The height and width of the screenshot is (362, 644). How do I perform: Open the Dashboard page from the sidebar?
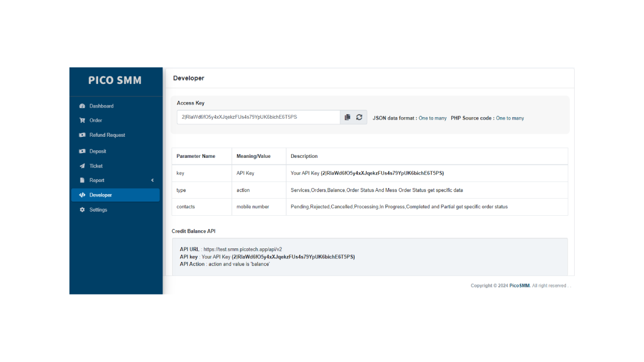pos(102,106)
